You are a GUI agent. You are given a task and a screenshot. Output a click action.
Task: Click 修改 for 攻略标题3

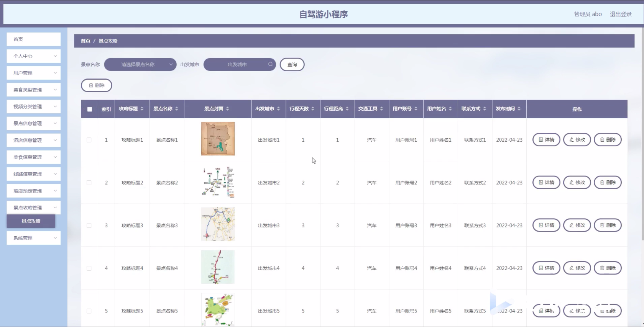point(577,225)
